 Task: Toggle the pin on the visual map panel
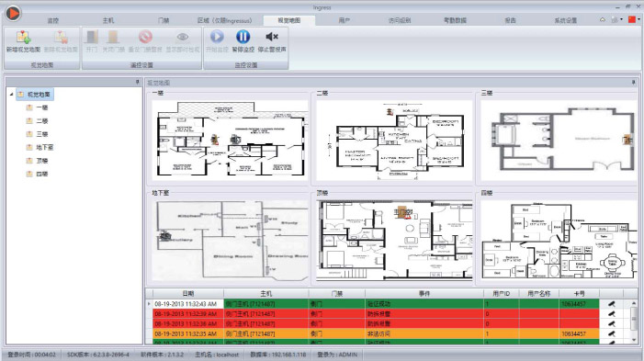tap(633, 83)
